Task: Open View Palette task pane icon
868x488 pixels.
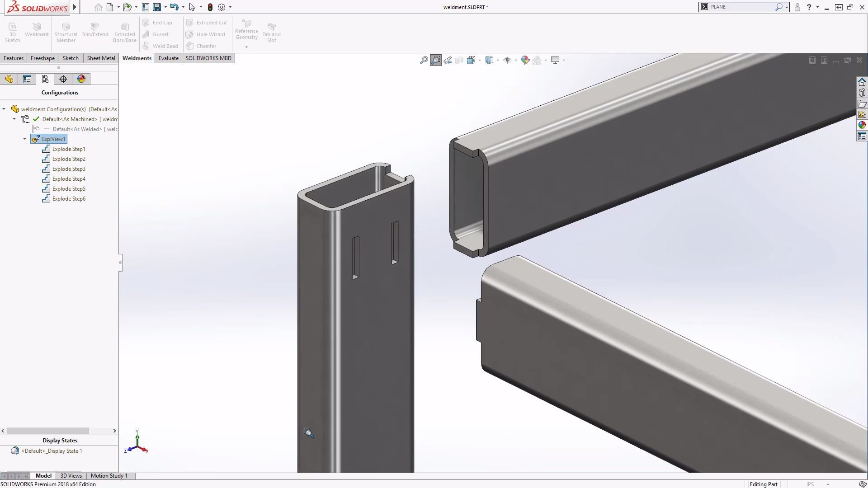Action: [x=862, y=114]
